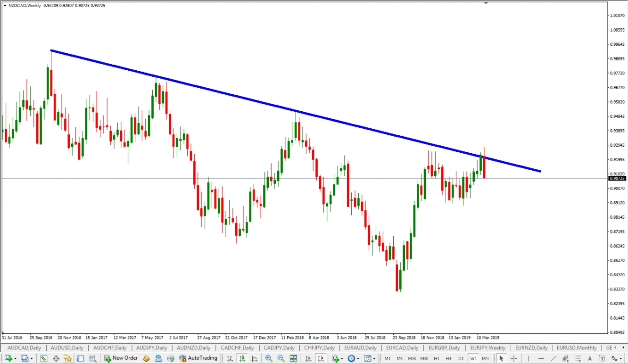Image resolution: width=628 pixels, height=364 pixels.
Task: Toggle the Navigator star-folder icon
Action: (68, 358)
